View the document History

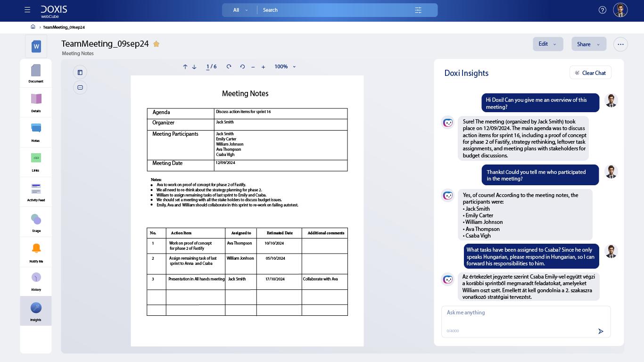[x=36, y=281]
